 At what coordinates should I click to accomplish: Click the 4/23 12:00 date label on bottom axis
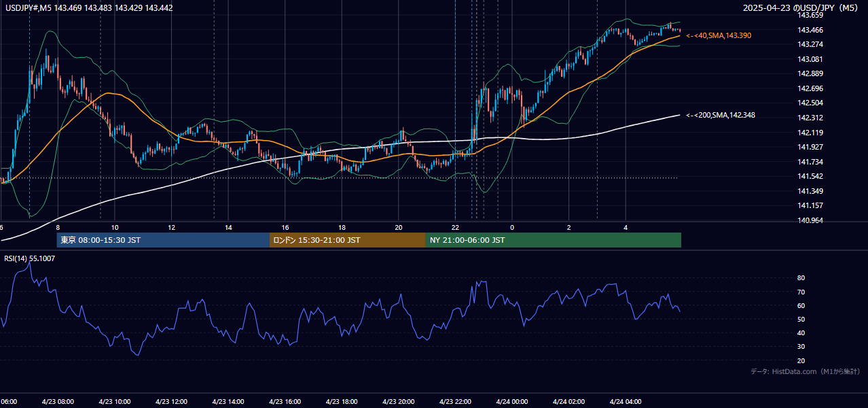coord(171,402)
